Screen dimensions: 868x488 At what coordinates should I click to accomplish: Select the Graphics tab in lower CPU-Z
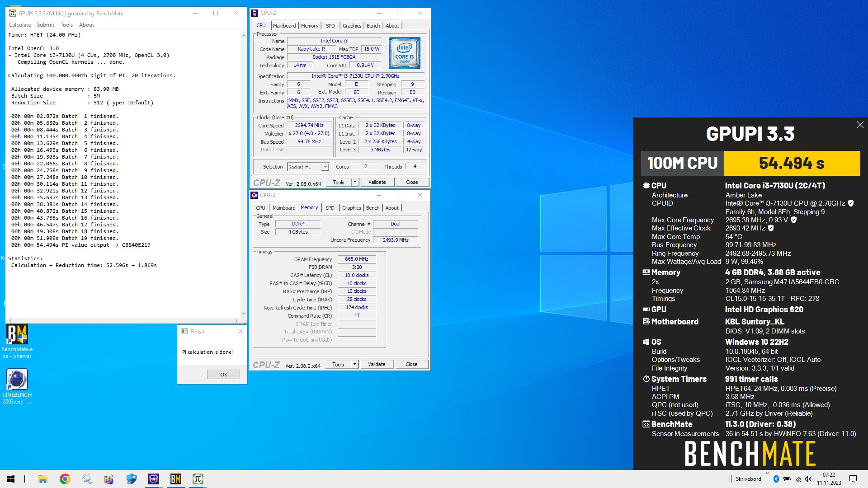[351, 208]
